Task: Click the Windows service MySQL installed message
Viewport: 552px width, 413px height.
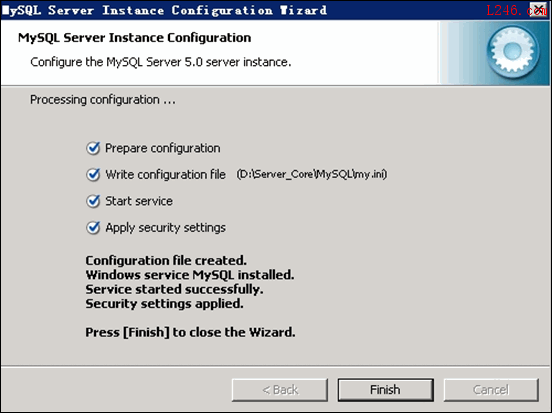Action: (x=190, y=275)
